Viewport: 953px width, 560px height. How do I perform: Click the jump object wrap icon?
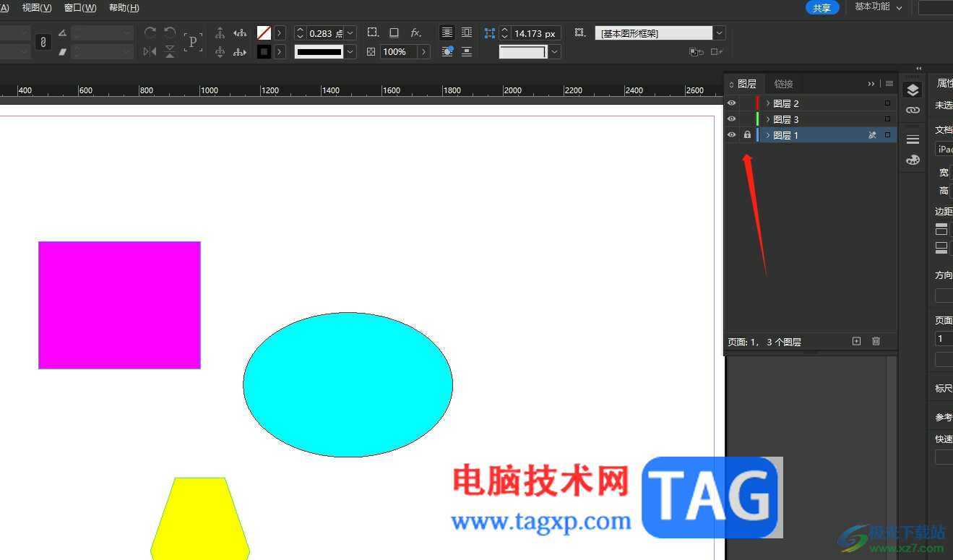point(467,51)
